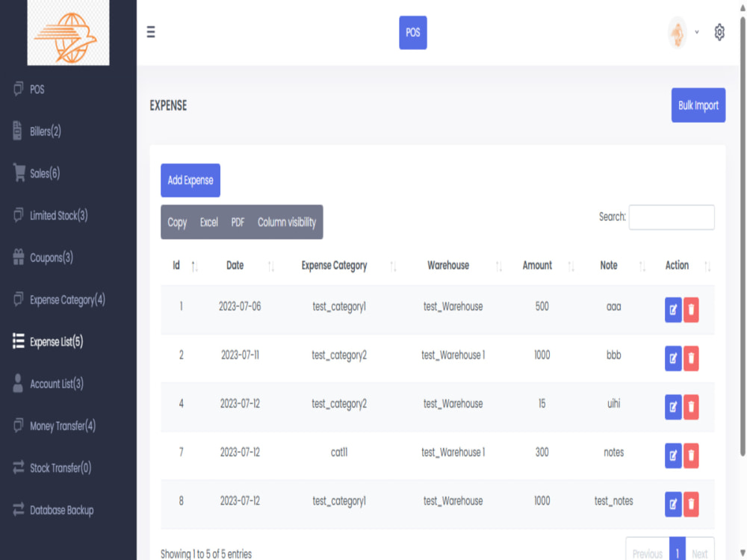Viewport: 747px width, 560px height.
Task: Click the Add Expense button
Action: pyautogui.click(x=190, y=180)
